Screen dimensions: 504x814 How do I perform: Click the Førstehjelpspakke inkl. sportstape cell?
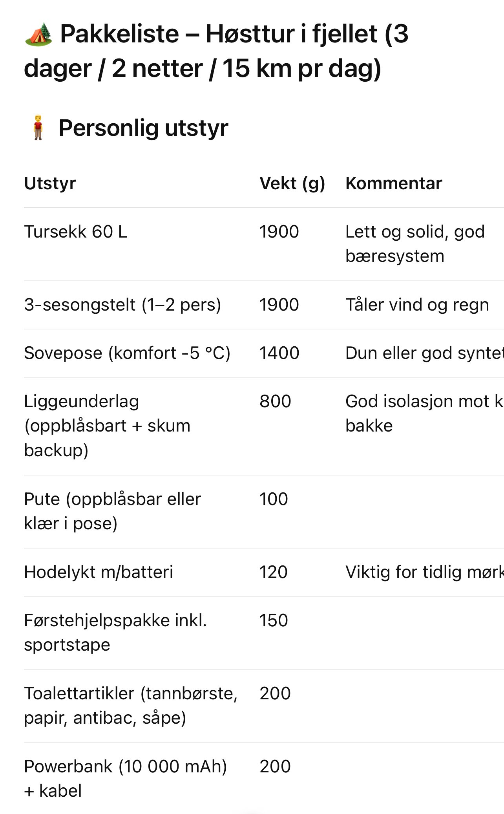115,633
